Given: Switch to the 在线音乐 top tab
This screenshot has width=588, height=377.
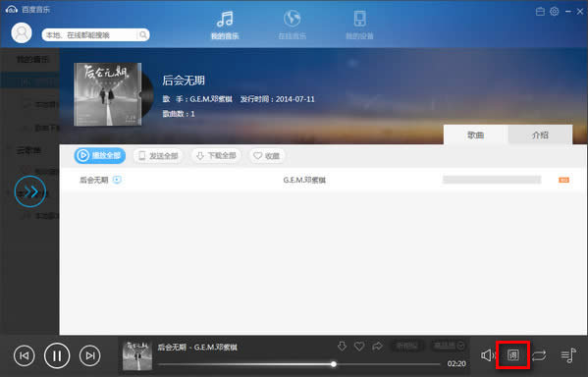Looking at the screenshot, I should coord(292,25).
